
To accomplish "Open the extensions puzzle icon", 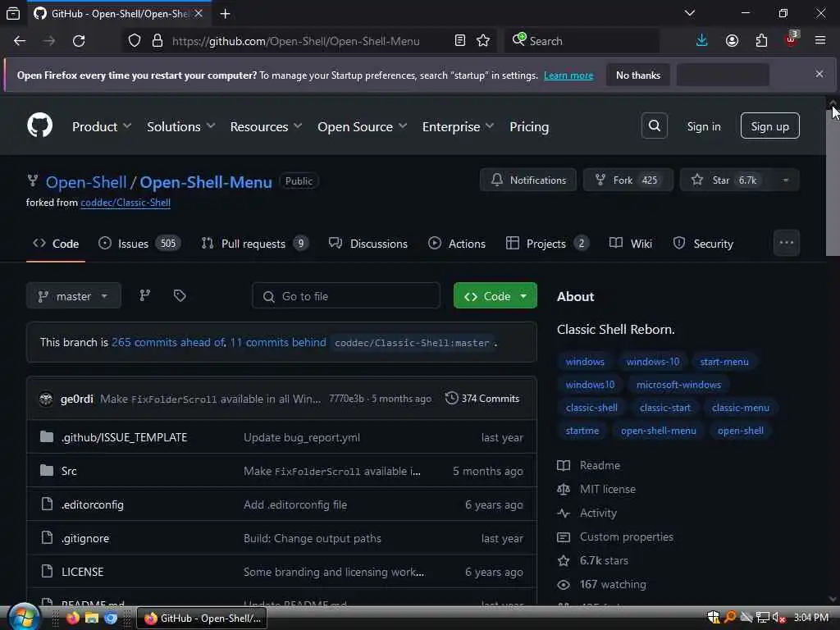I will tap(761, 41).
